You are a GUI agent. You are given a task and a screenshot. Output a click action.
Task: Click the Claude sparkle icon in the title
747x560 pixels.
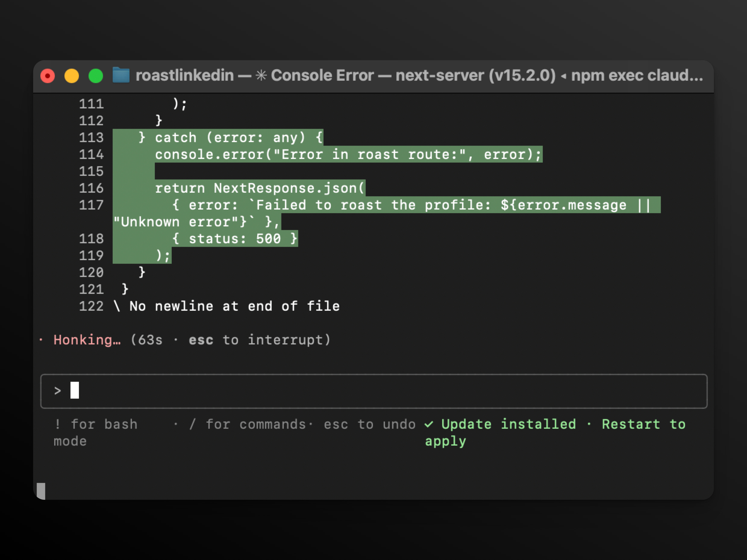click(262, 76)
